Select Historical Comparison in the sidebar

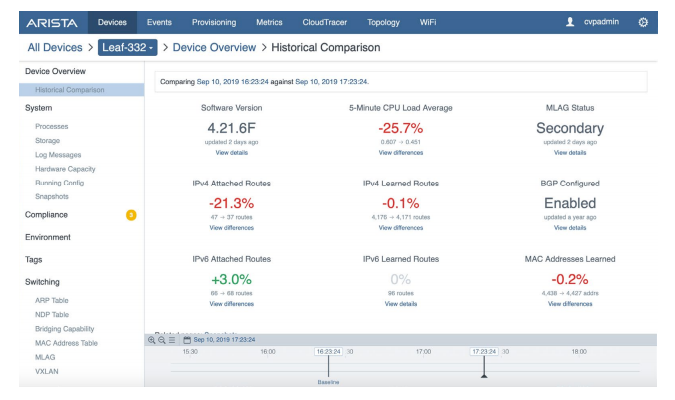[82, 90]
